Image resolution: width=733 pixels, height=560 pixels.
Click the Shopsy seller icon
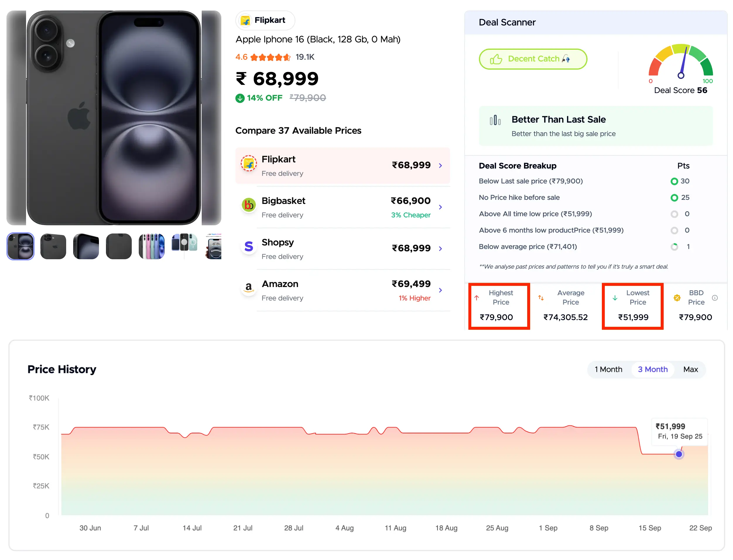tap(249, 247)
